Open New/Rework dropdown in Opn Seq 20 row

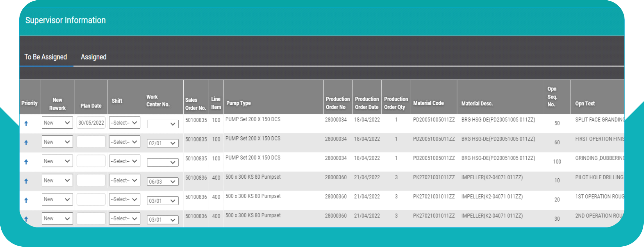[x=57, y=199]
